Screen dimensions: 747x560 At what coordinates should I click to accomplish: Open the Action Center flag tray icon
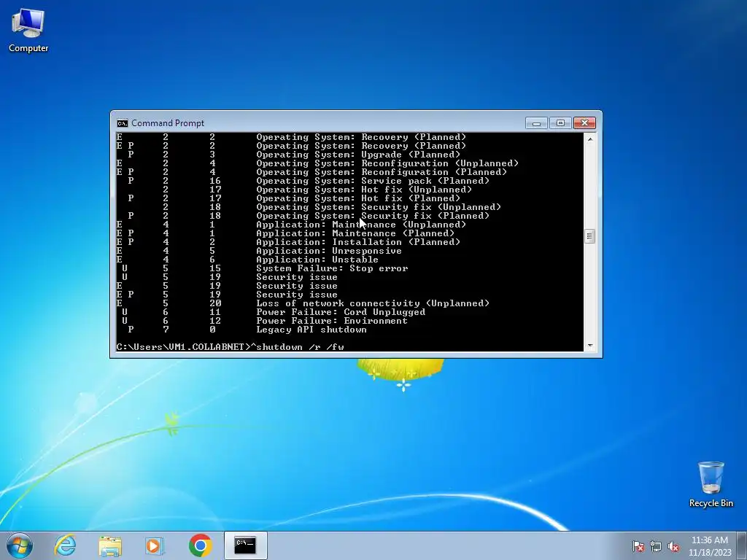point(638,546)
